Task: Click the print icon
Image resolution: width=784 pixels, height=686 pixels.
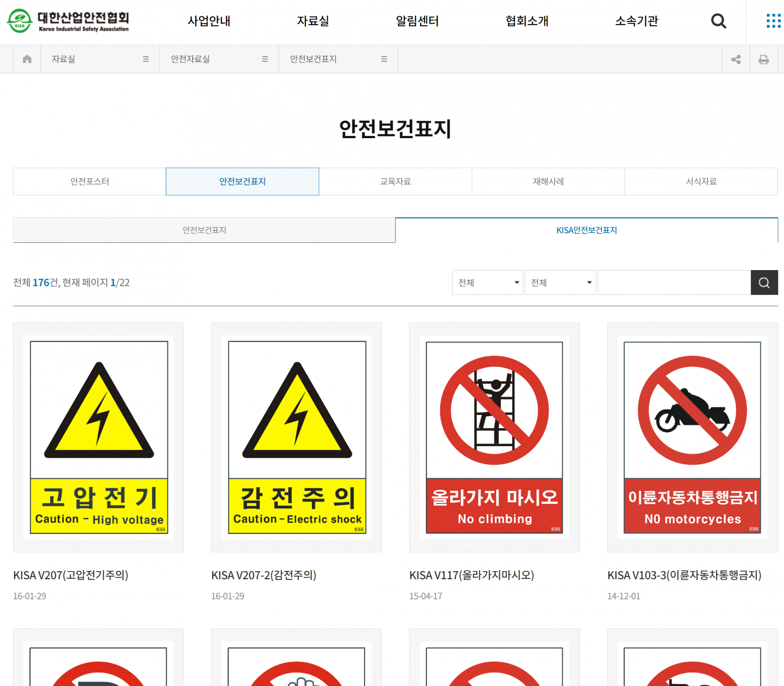Action: point(764,60)
